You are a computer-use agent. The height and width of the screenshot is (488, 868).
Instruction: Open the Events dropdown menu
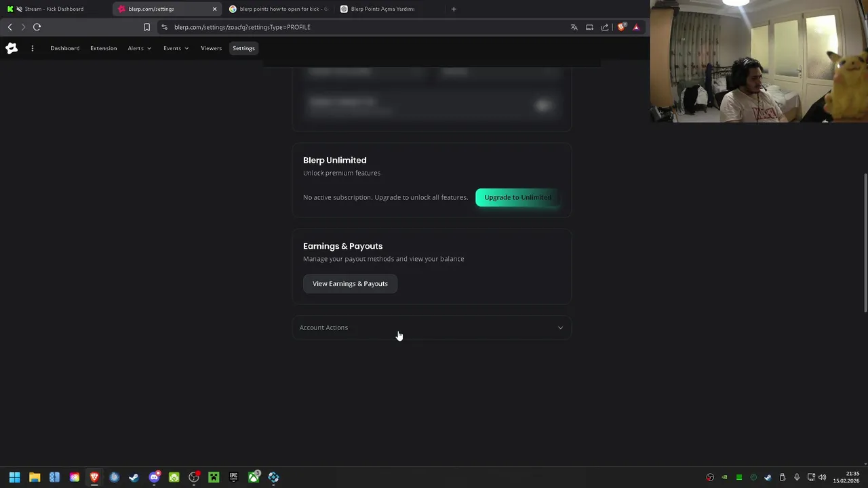tap(176, 48)
